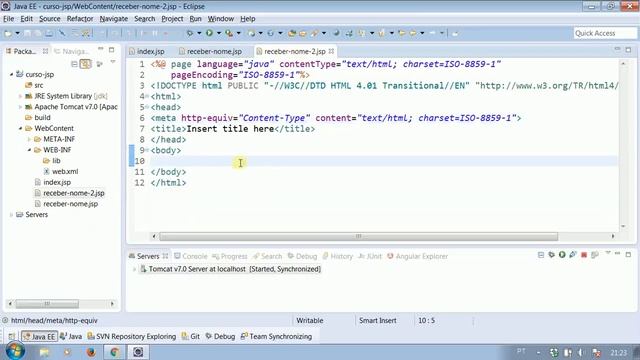Select Tomcat v7.0 Server at localhost
This screenshot has width=640, height=360.
pos(230,269)
